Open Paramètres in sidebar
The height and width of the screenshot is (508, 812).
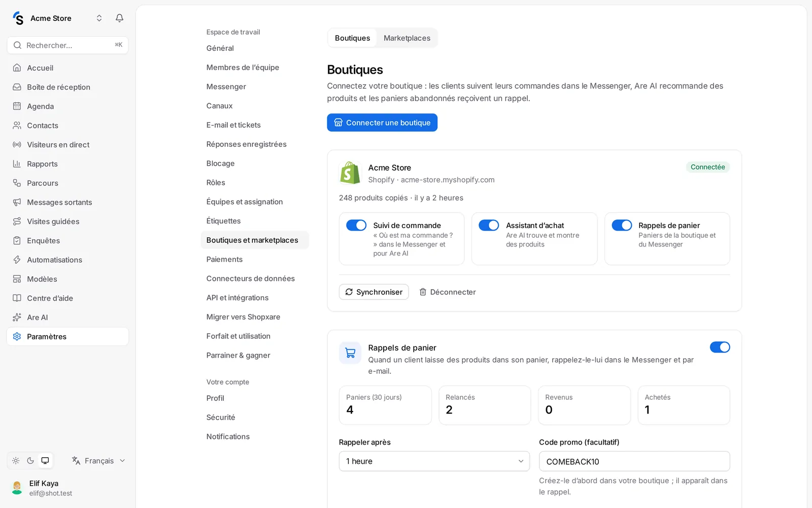[67, 336]
